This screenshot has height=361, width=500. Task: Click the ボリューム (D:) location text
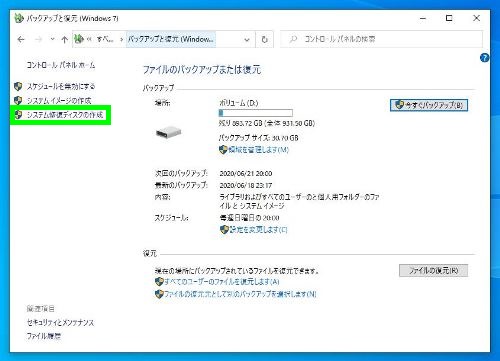pos(239,103)
